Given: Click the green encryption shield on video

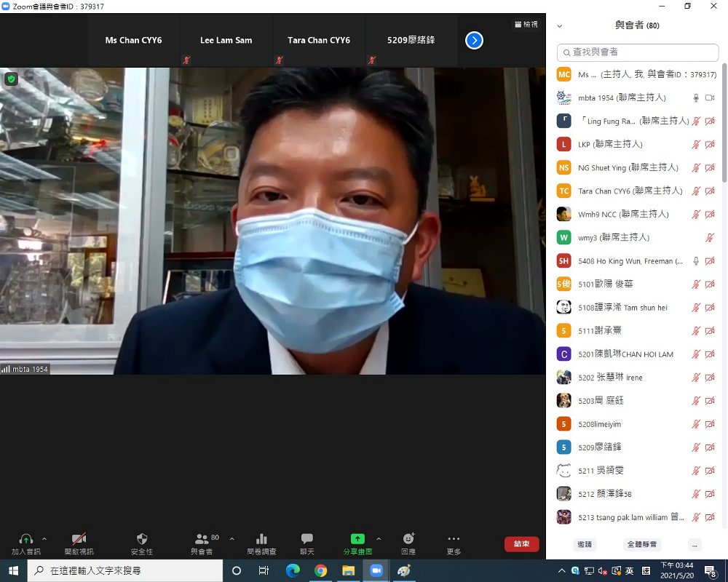Looking at the screenshot, I should click(x=11, y=79).
